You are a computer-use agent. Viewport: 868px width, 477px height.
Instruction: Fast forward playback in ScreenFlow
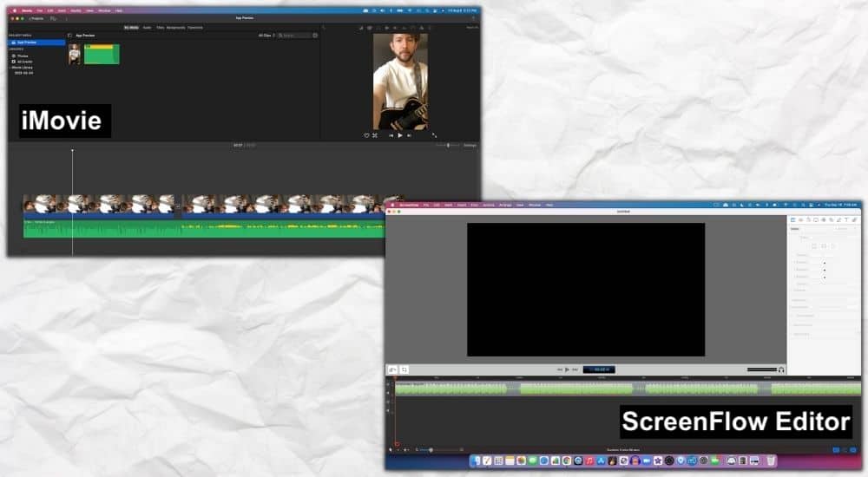click(575, 369)
